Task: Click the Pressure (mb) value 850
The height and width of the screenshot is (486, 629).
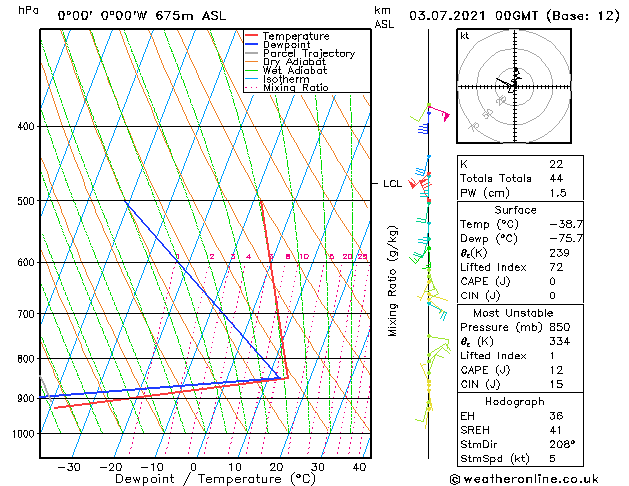Action: point(559,327)
